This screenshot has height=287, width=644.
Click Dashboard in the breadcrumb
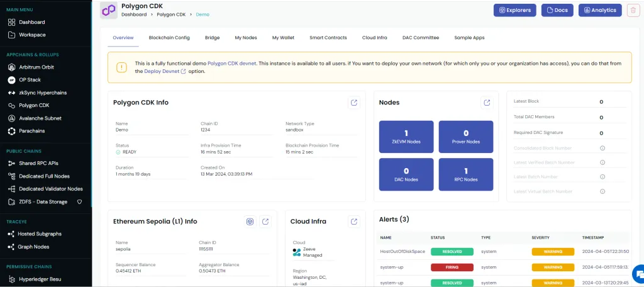pos(134,14)
